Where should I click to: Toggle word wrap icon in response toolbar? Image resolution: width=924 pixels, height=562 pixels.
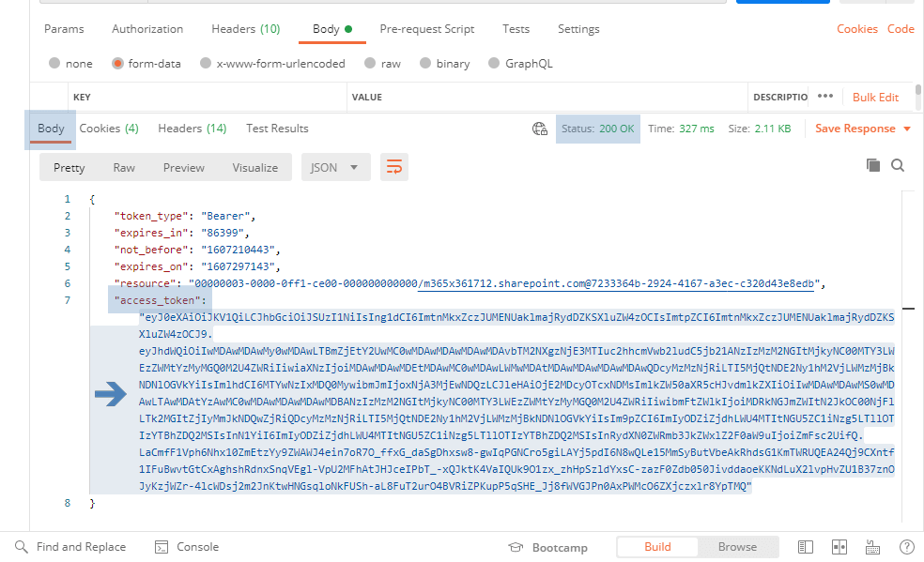(394, 167)
